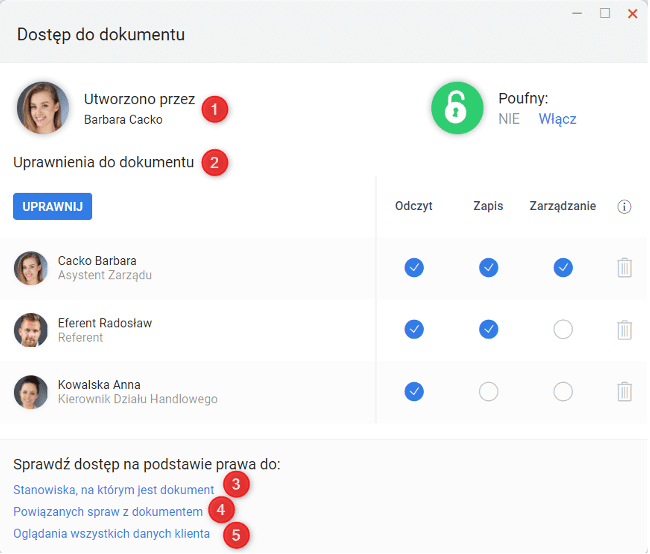Enable Zarządzanie permission for Eferent Radosław
The image size is (650, 554).
pos(563,330)
